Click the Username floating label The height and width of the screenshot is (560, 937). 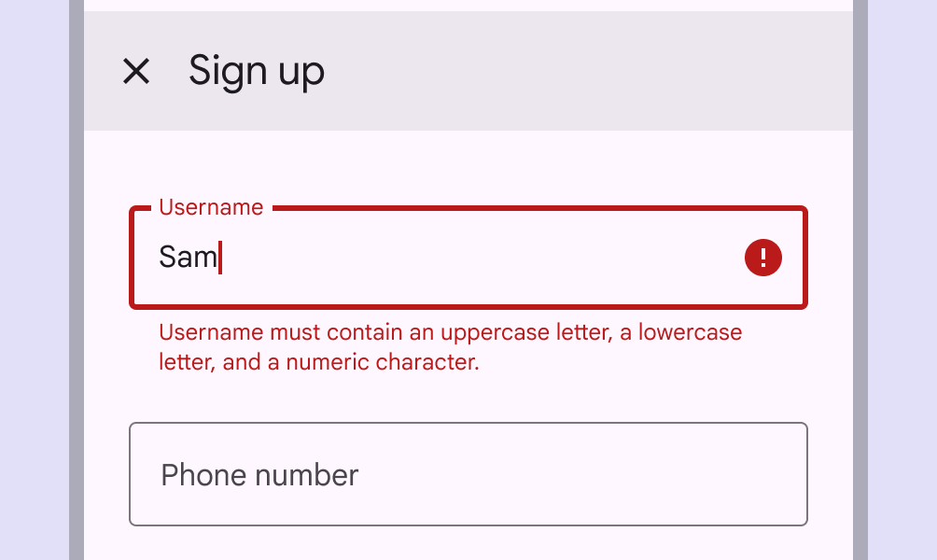pyautogui.click(x=211, y=206)
